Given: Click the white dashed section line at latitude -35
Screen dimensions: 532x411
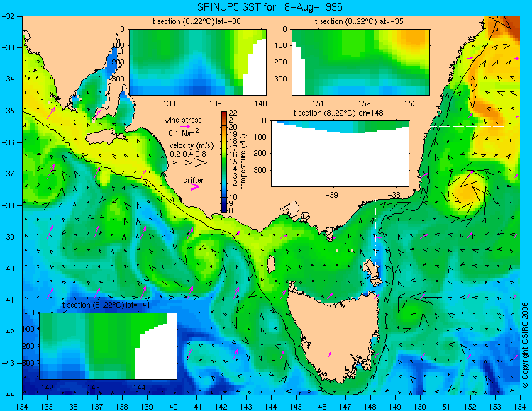Looking at the screenshot, I should pos(467,126).
